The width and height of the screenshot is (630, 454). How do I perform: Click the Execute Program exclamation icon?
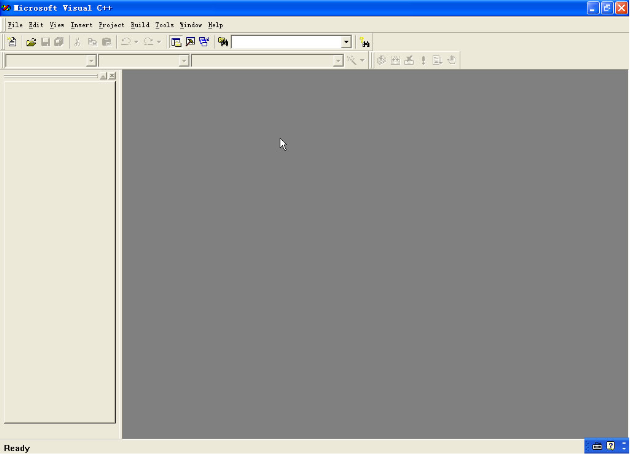[x=423, y=60]
